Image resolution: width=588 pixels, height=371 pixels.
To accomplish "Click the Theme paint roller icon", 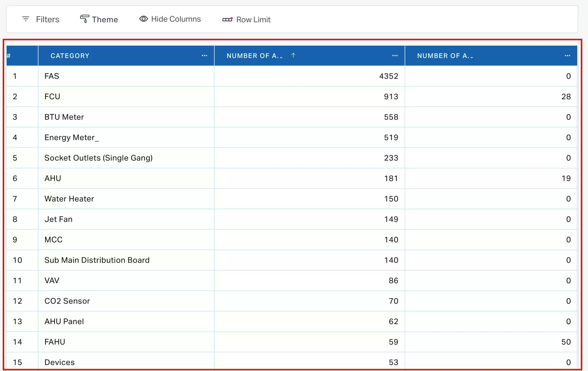I will (84, 19).
